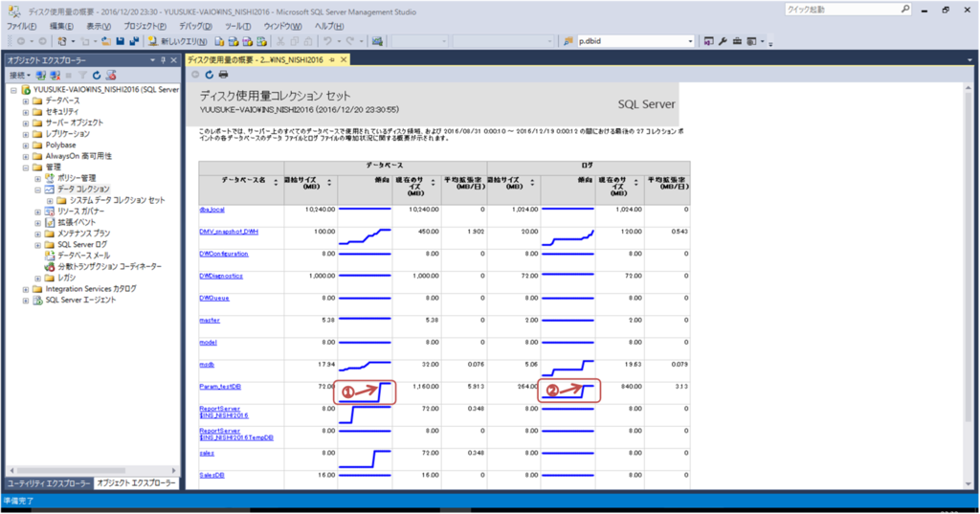
Task: Click the Activity Monitor icon in Object Explorer toolbar
Action: [111, 76]
